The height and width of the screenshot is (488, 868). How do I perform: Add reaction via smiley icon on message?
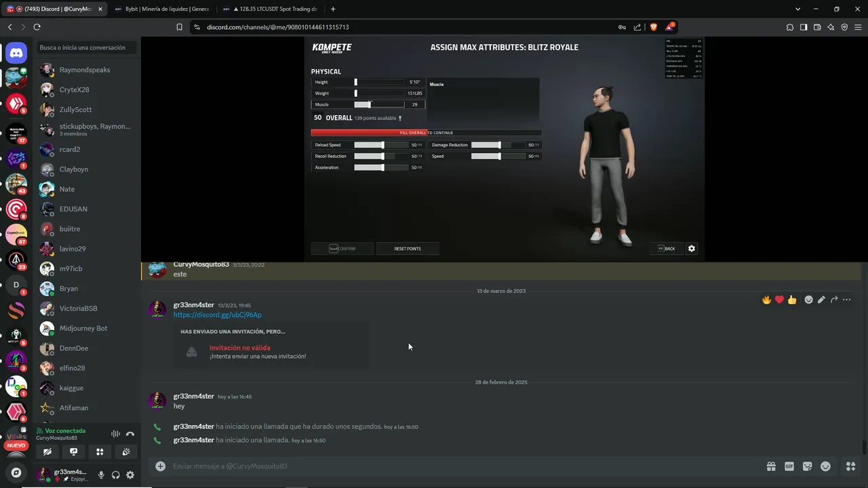pyautogui.click(x=808, y=300)
